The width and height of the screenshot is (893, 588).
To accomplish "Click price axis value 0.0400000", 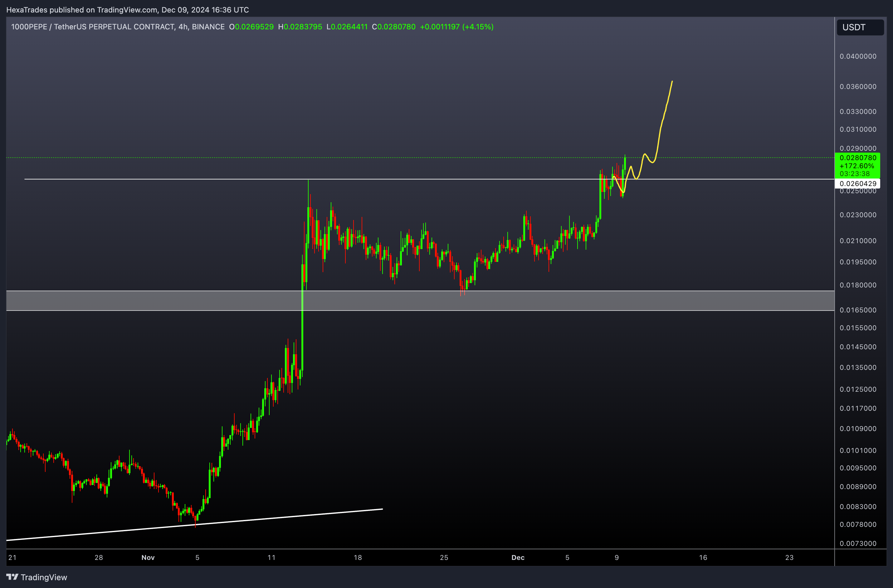I will pos(858,56).
